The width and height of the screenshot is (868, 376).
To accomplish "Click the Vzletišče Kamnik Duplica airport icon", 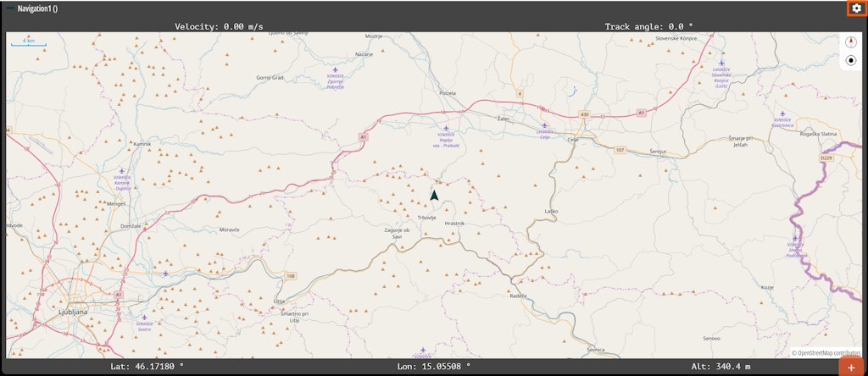I will tap(122, 171).
